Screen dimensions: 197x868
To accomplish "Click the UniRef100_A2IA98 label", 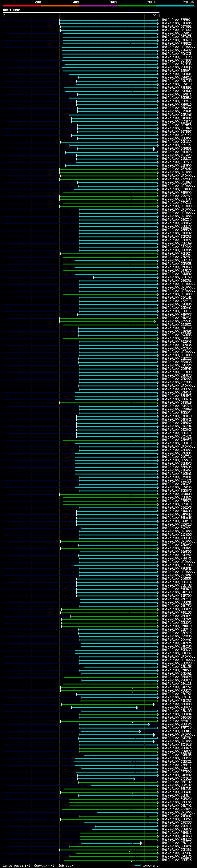I will pyautogui.click(x=176, y=372).
